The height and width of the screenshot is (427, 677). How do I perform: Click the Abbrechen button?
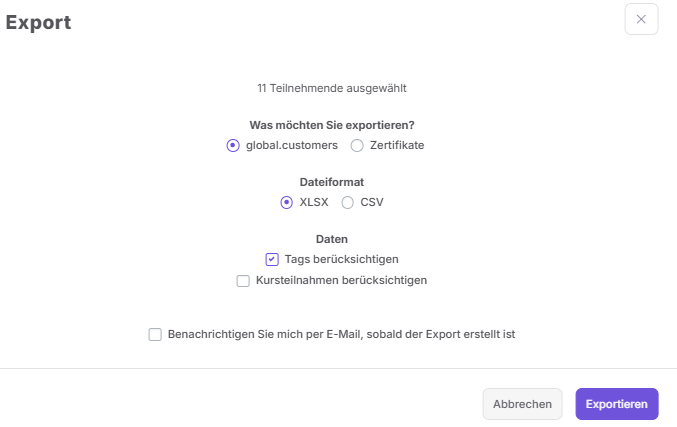click(x=522, y=404)
